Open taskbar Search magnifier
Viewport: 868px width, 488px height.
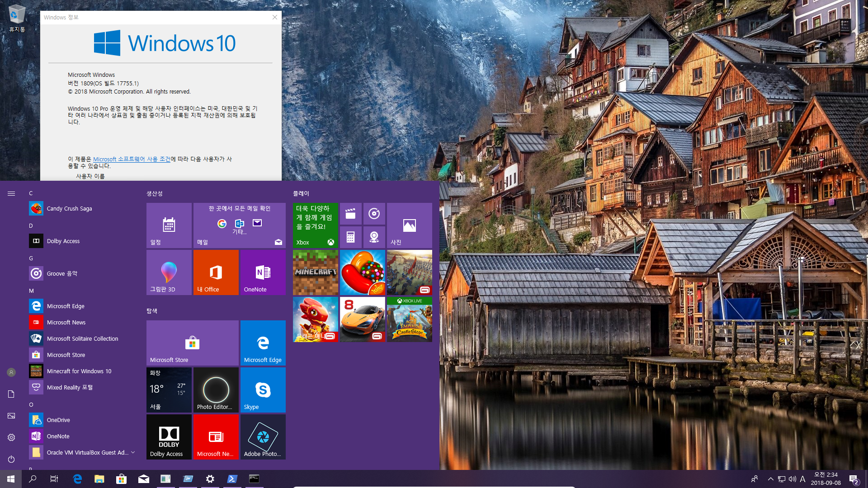33,479
